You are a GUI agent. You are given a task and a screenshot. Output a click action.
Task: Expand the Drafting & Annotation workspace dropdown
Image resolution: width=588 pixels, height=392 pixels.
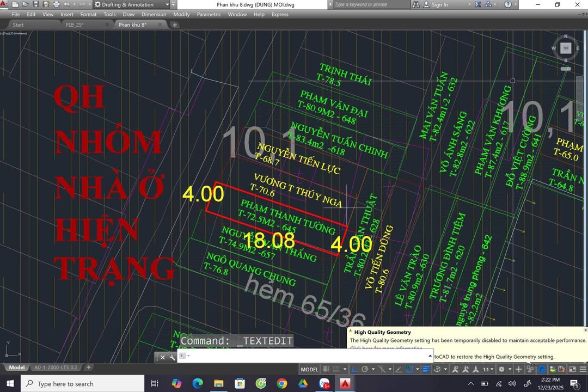167,4
